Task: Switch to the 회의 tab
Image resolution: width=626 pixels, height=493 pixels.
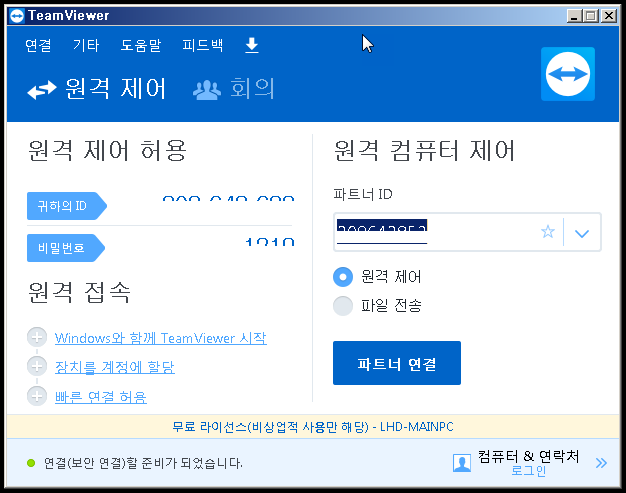Action: coord(234,89)
